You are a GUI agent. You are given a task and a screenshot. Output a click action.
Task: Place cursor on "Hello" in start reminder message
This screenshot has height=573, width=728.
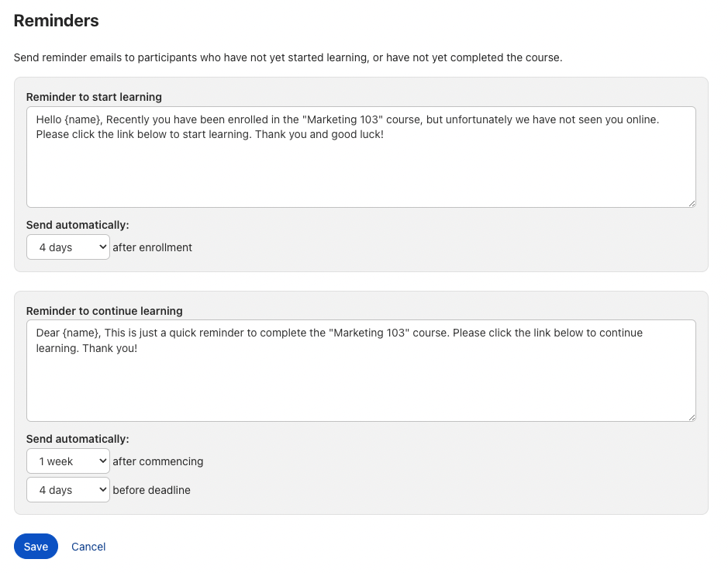(50, 120)
